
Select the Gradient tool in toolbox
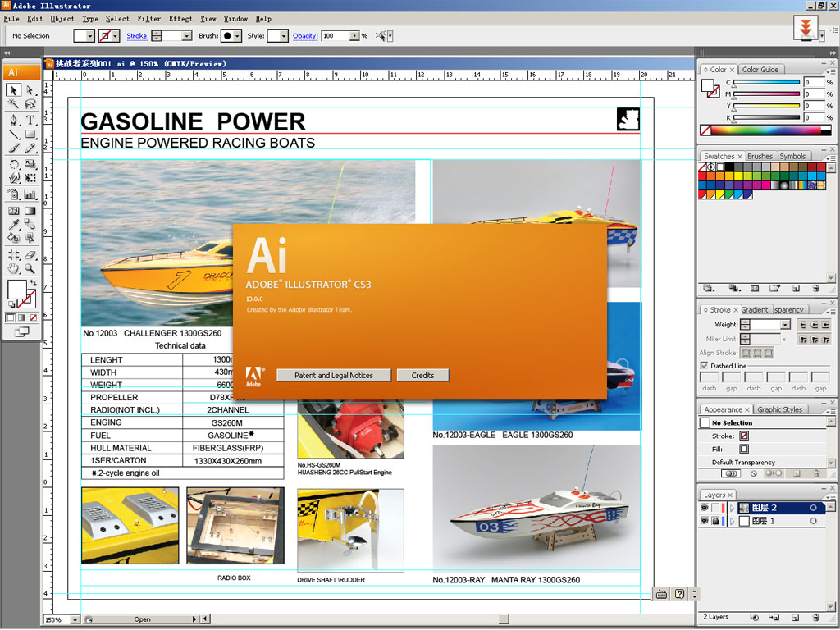coord(30,211)
